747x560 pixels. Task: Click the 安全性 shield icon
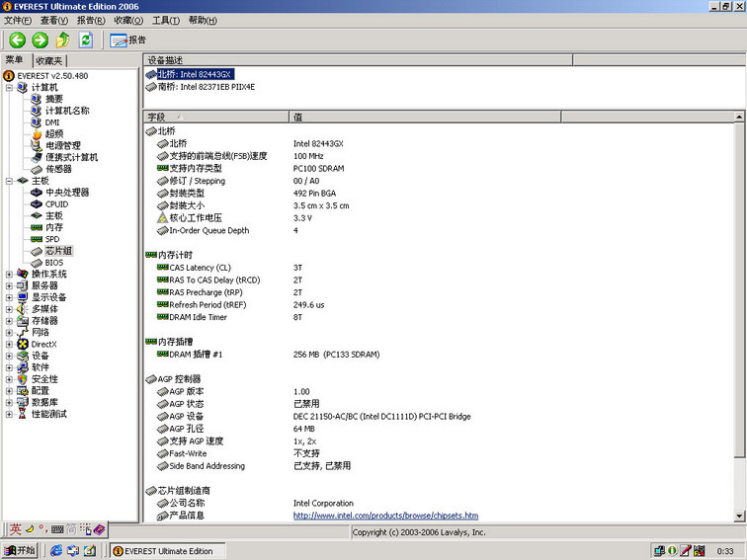[23, 379]
